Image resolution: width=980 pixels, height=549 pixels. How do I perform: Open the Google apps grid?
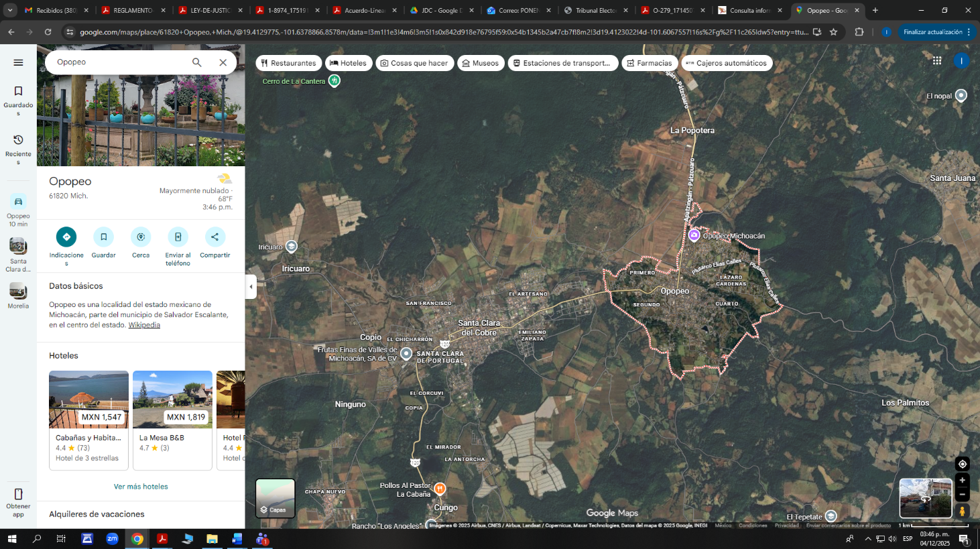point(937,61)
